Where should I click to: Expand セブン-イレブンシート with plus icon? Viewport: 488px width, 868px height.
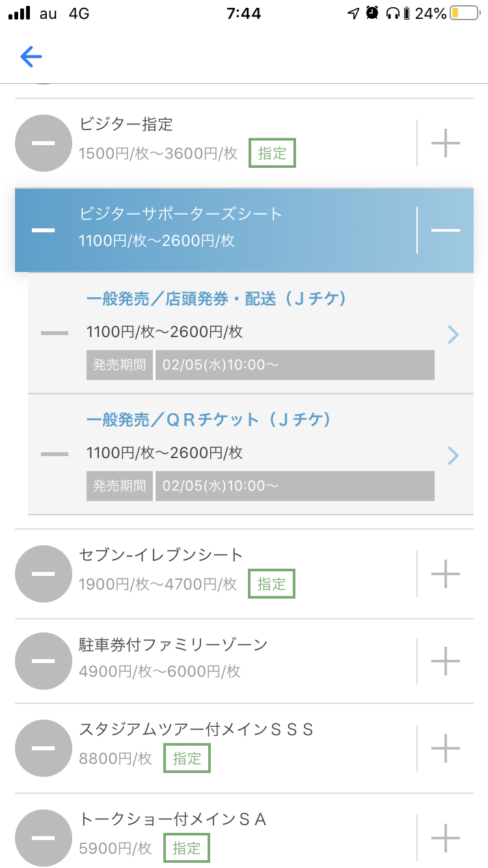[x=446, y=574]
